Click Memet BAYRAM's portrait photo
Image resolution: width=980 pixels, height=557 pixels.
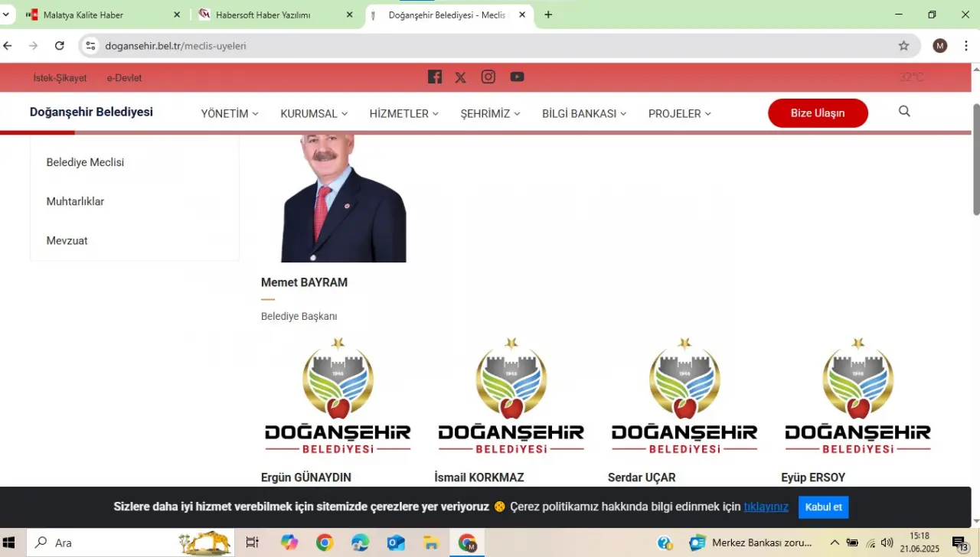click(x=344, y=198)
